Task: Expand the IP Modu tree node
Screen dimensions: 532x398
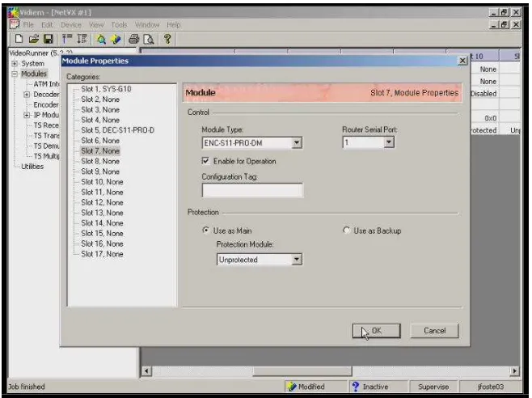Action: pyautogui.click(x=27, y=115)
